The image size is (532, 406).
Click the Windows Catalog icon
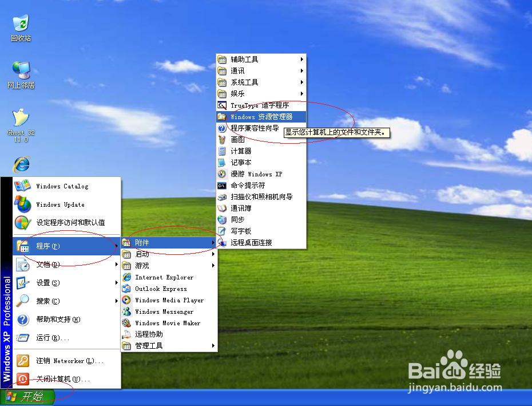tap(22, 186)
